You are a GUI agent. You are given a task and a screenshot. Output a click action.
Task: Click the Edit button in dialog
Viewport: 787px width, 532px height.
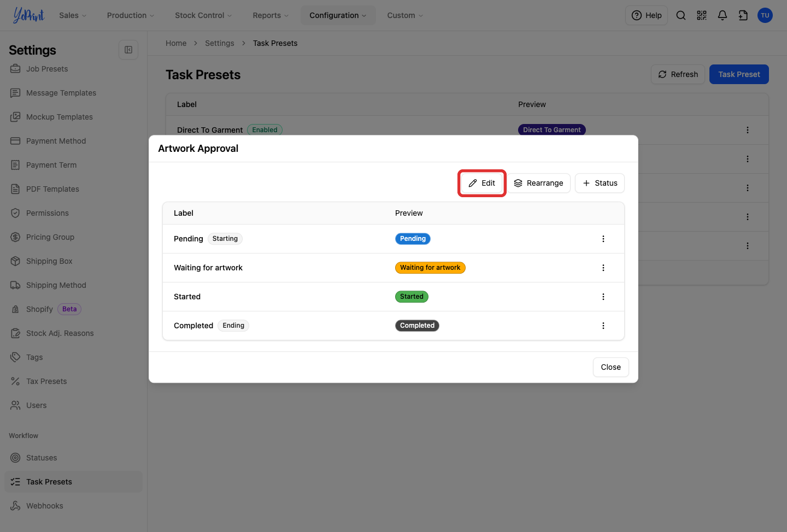coord(481,183)
